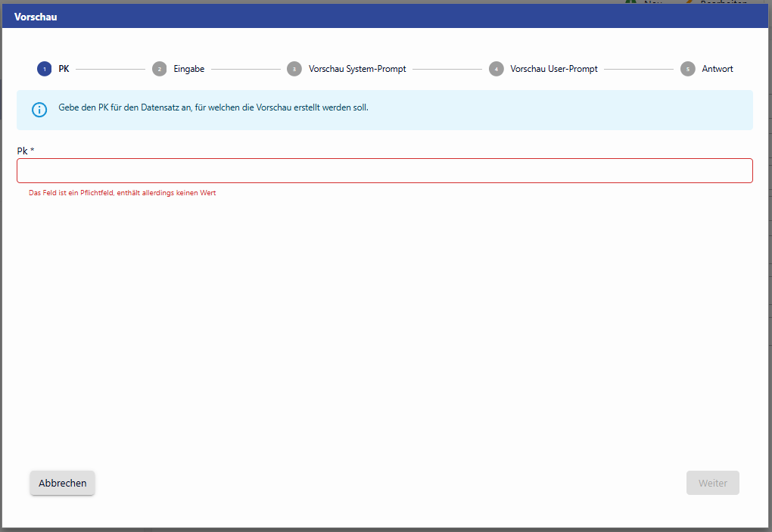Jump to the Antwort step label

(x=717, y=69)
